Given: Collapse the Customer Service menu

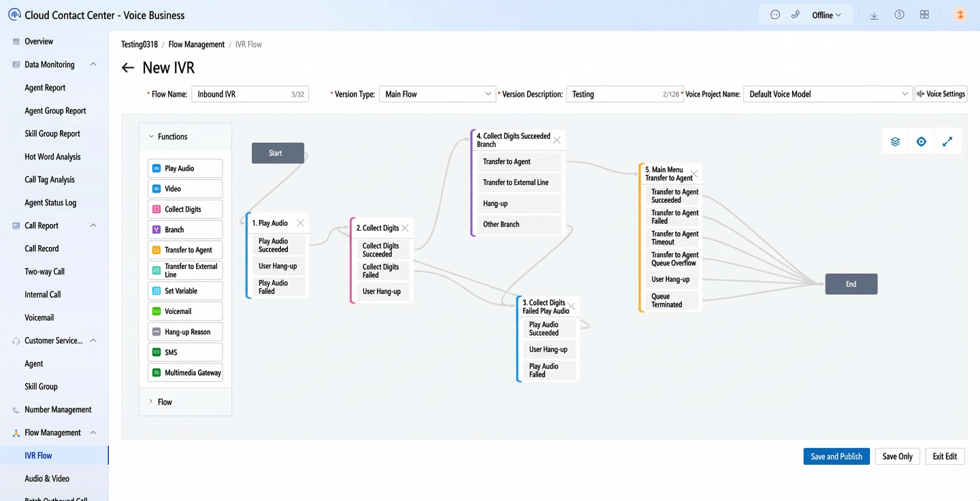Looking at the screenshot, I should tap(93, 340).
